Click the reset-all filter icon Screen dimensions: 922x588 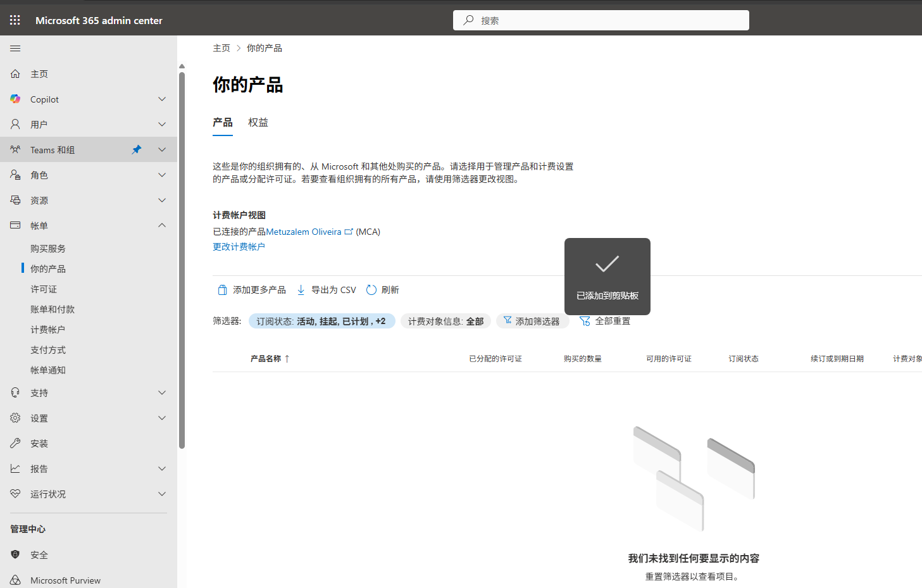click(585, 322)
